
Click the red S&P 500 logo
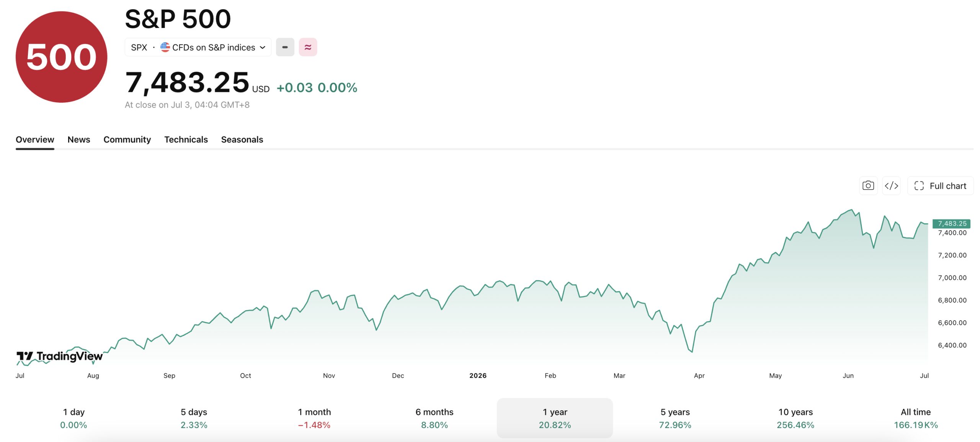[x=61, y=57]
